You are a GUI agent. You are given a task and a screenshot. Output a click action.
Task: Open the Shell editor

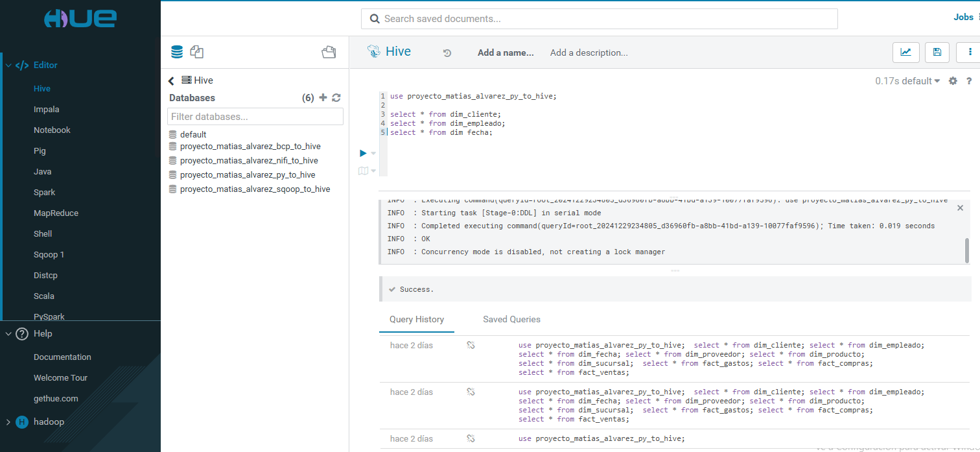(43, 234)
